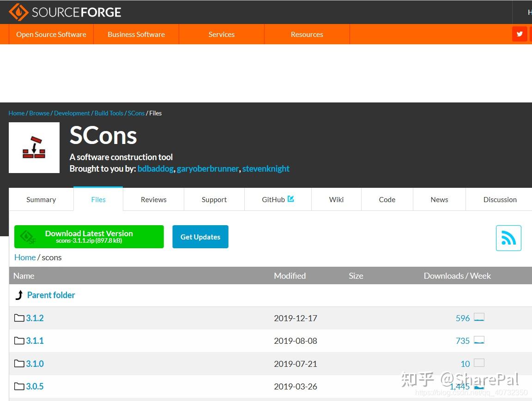View weekly download chart for 3.1.1
This screenshot has width=532, height=401.
pos(479,340)
